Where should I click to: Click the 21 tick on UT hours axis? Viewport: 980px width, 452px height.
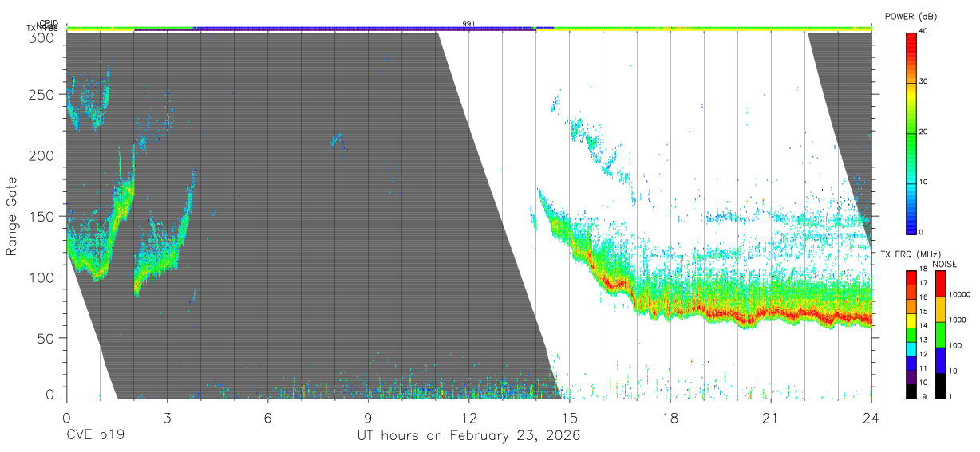click(x=770, y=418)
